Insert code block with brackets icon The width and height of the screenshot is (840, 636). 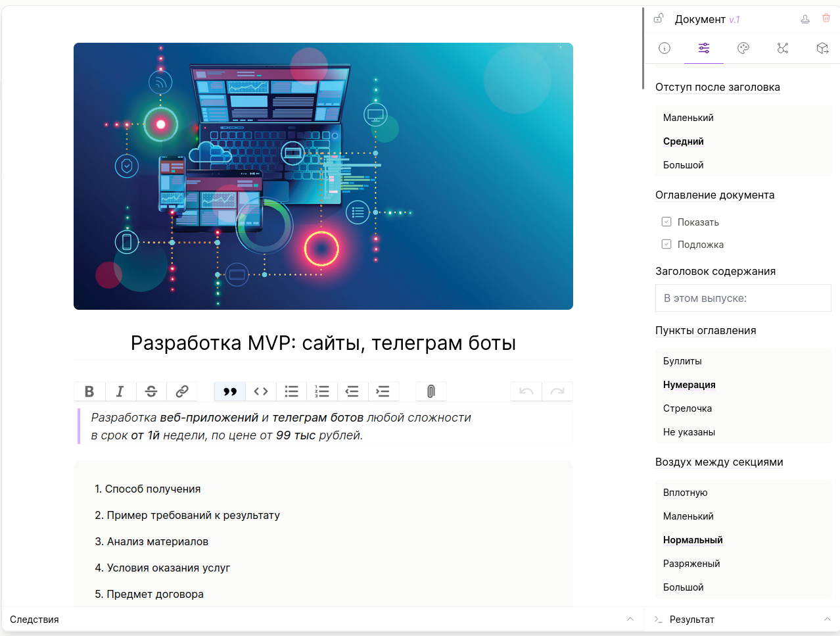[261, 391]
